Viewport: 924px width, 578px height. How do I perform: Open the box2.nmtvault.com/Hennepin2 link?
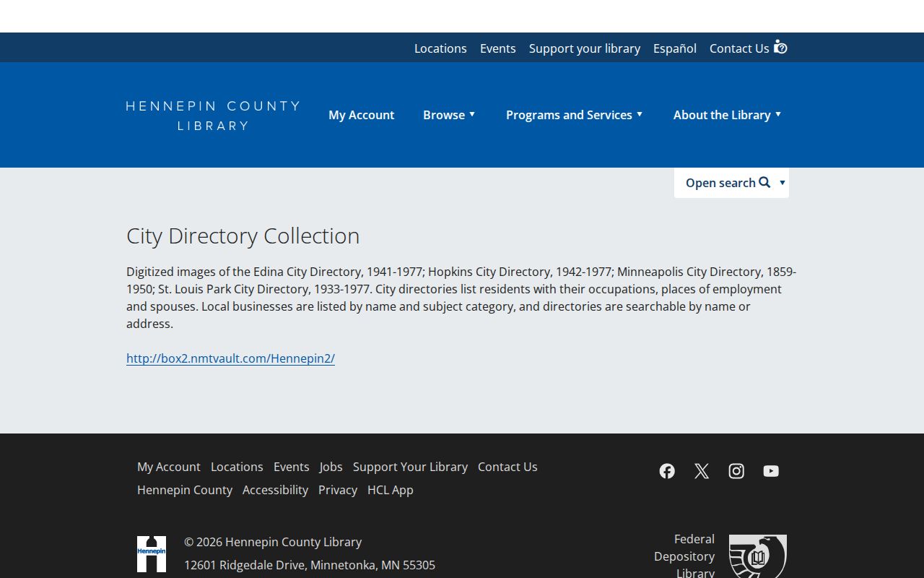pos(230,358)
